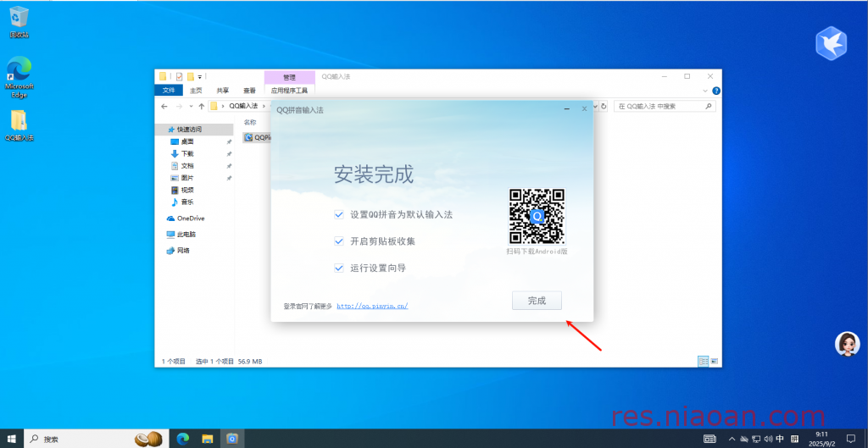This screenshot has width=868, height=448.
Task: Toggle 设置QQ拼音为默认输入法 checkbox
Action: [339, 214]
